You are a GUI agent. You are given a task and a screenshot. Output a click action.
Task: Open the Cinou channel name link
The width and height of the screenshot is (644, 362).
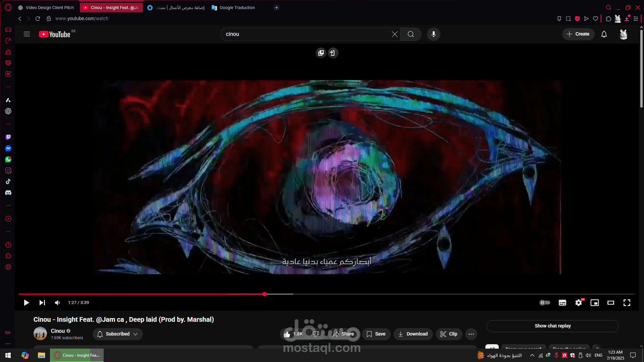coord(58,331)
